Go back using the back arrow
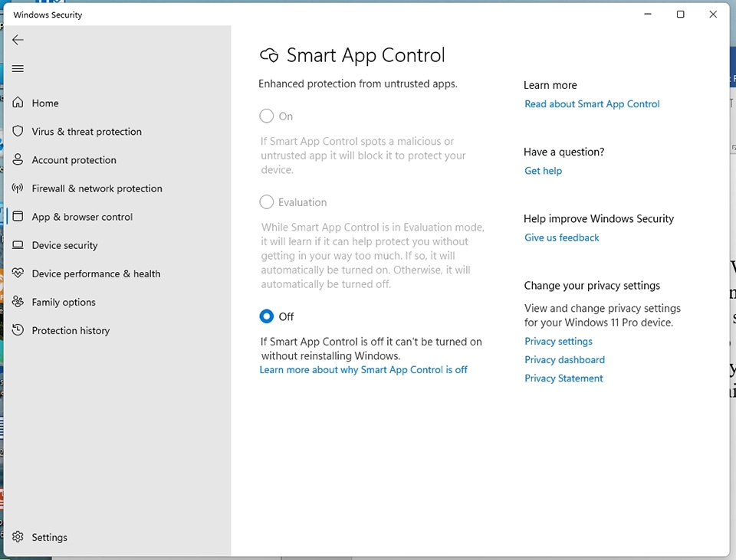736x560 pixels. pyautogui.click(x=18, y=40)
